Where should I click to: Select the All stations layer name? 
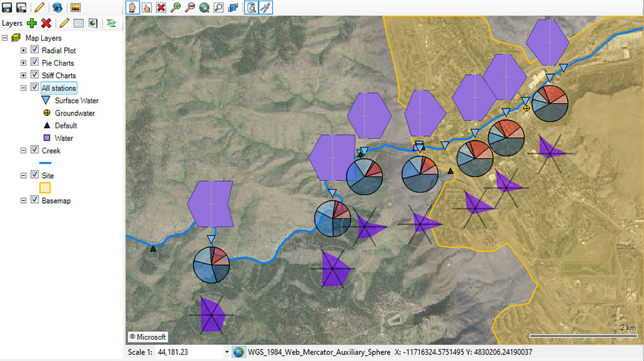[59, 88]
